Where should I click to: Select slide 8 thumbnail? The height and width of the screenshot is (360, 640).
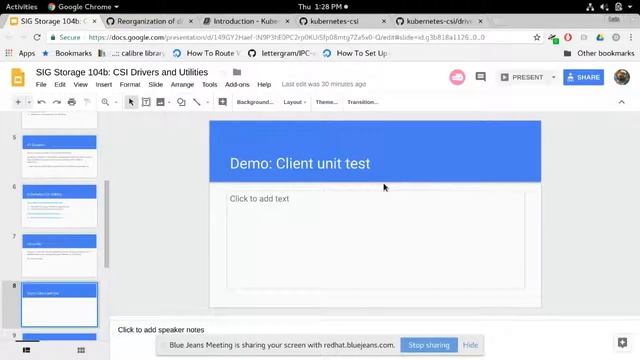pyautogui.click(x=60, y=304)
